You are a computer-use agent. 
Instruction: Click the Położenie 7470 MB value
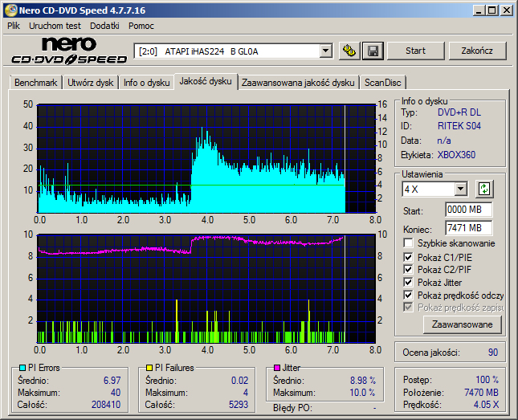coord(481,392)
